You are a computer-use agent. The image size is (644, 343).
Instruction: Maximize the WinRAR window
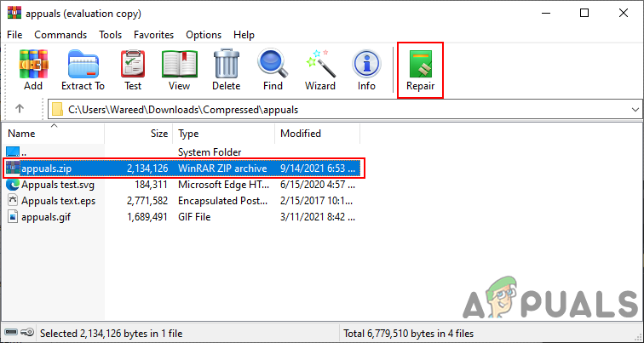point(584,13)
